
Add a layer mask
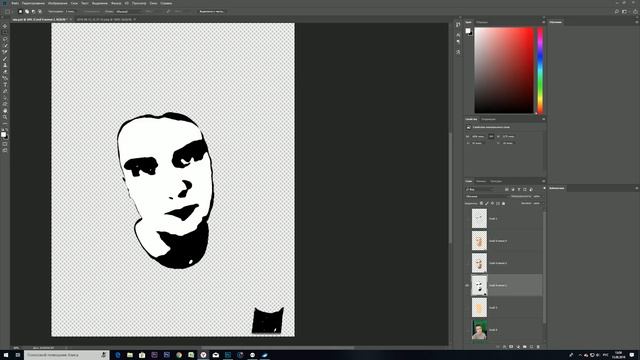pos(511,347)
